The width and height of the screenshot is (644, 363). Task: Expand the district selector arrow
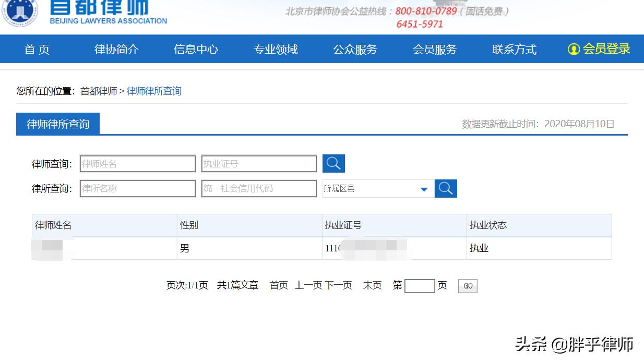[x=424, y=188]
